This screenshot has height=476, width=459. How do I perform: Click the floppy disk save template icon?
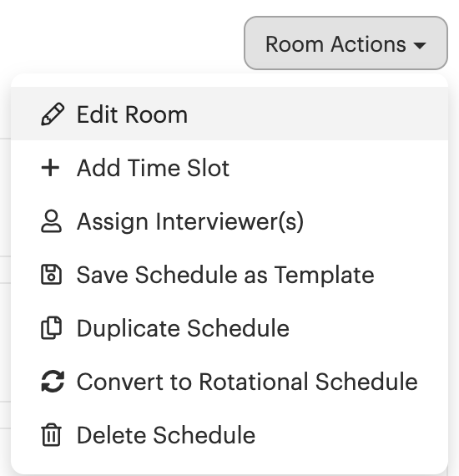(x=51, y=275)
